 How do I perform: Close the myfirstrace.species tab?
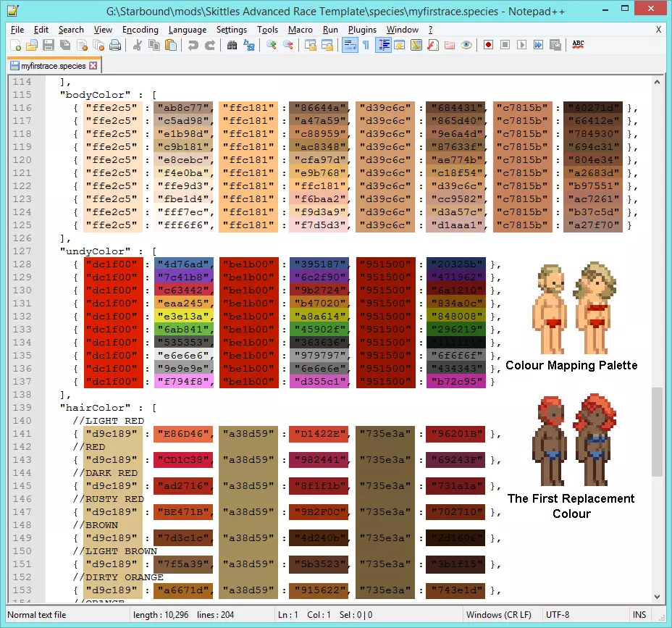[93, 66]
